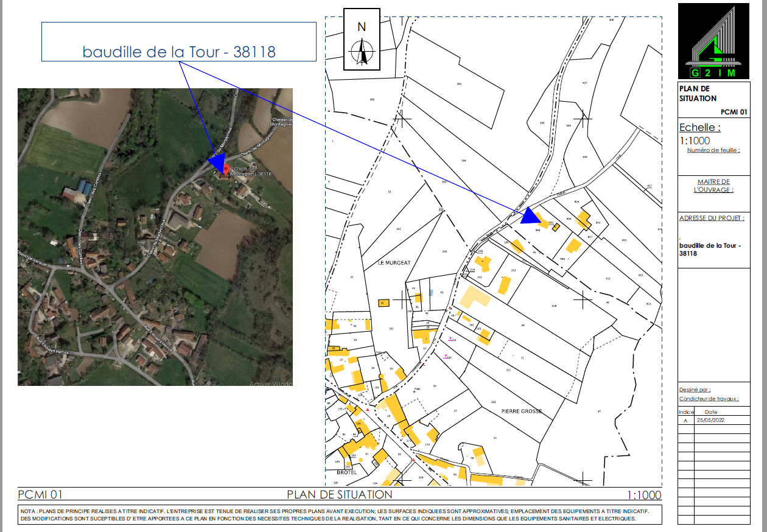Open the Indice column header
This screenshot has width=767, height=532.
coord(687,411)
